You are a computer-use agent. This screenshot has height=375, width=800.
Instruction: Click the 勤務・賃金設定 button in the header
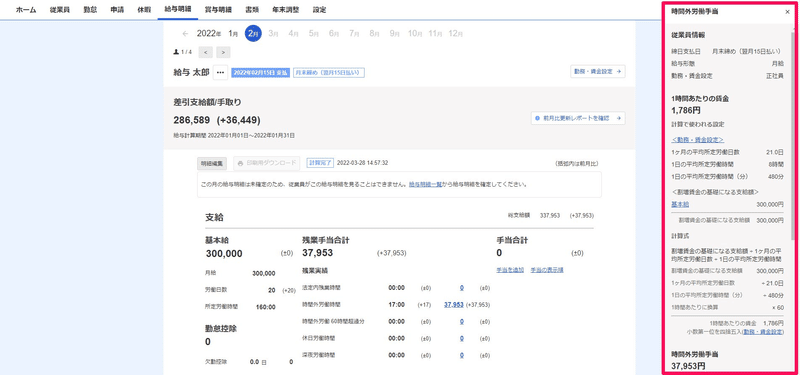pos(597,72)
